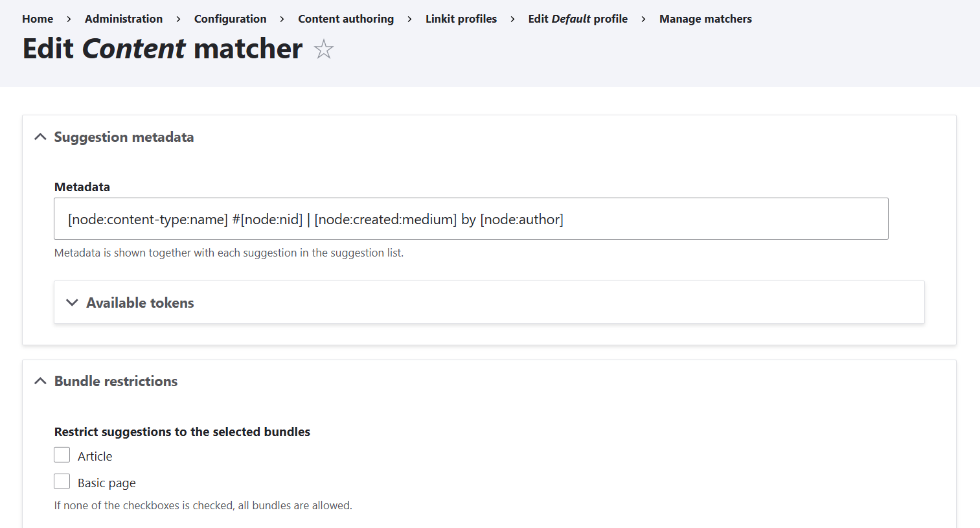Open the Manage matchers breadcrumb page
This screenshot has height=528, width=980.
coord(705,19)
